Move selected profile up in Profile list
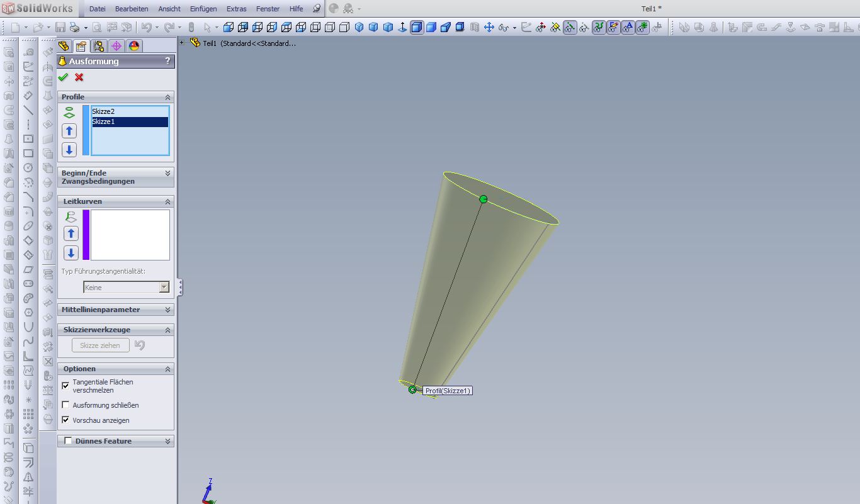This screenshot has width=860, height=504. [69, 131]
